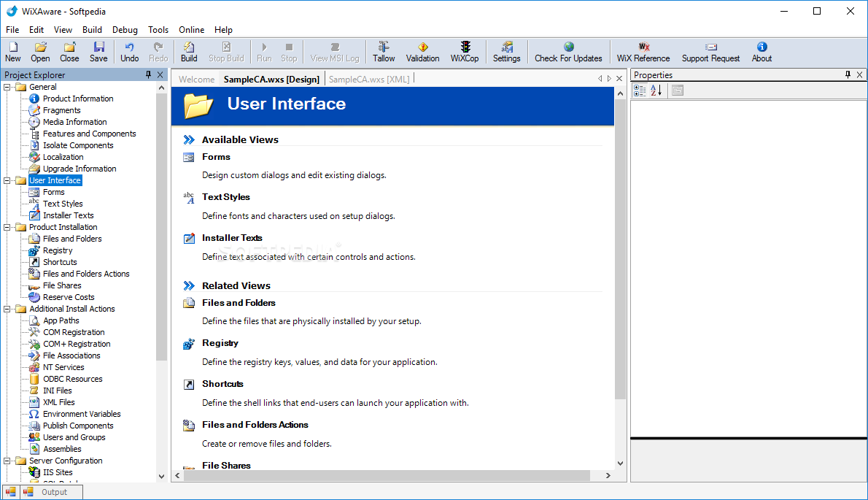Image resolution: width=868 pixels, height=500 pixels.
Task: Sort properties alphabetically
Action: click(656, 91)
